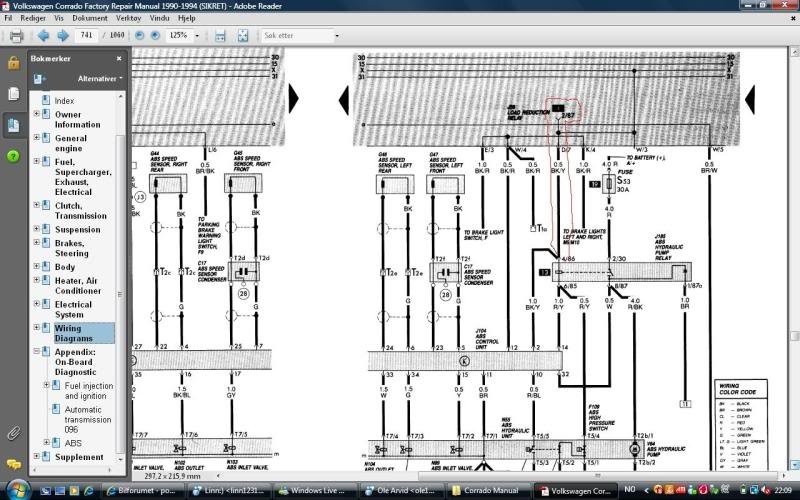Click the zoom in button
This screenshot has height=500, width=800.
tap(156, 36)
